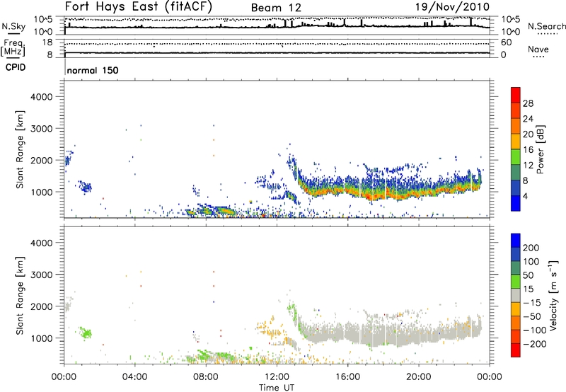566x392 pixels.
Task: Click the 'Beam 12' label
Action: pos(276,8)
